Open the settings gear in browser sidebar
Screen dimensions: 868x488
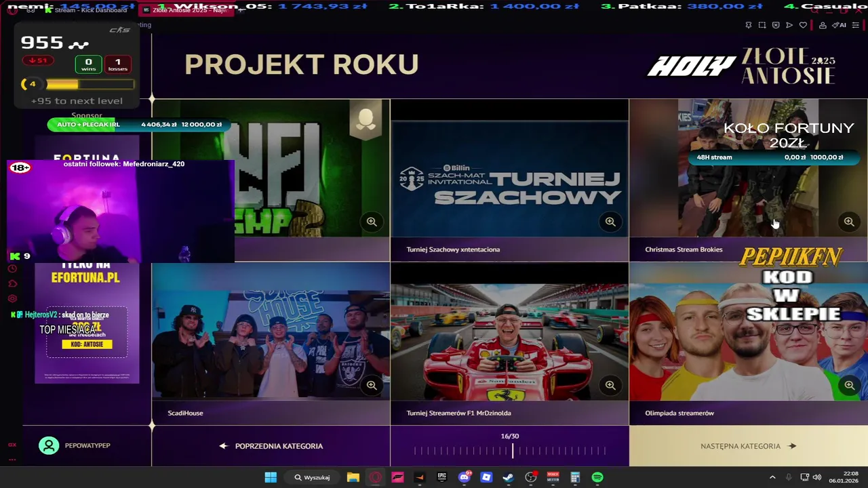(12, 298)
